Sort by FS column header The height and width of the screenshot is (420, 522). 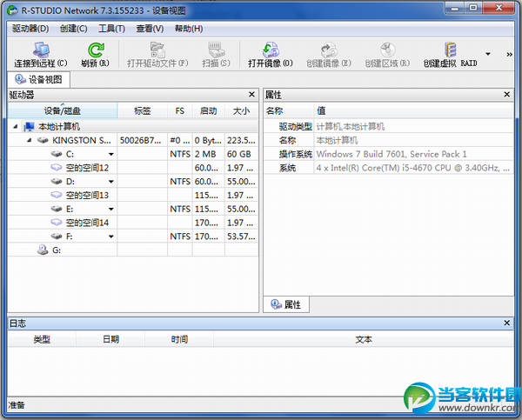point(180,110)
